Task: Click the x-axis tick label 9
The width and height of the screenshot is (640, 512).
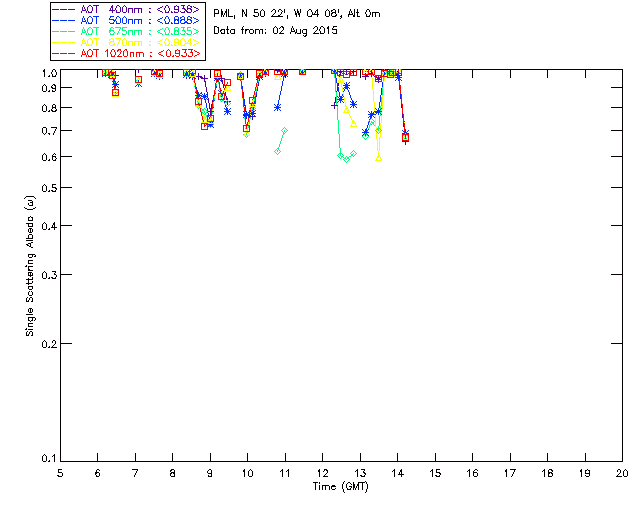Action: coord(210,473)
